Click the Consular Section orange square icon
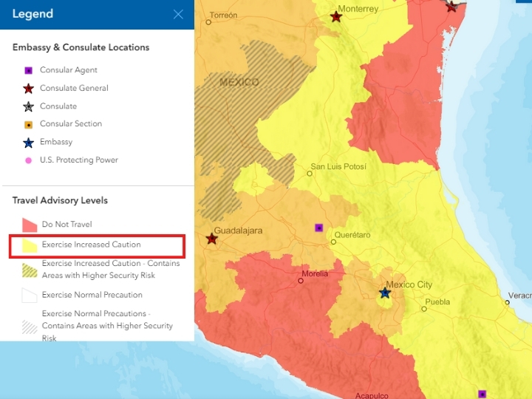532x399 pixels. pos(29,125)
